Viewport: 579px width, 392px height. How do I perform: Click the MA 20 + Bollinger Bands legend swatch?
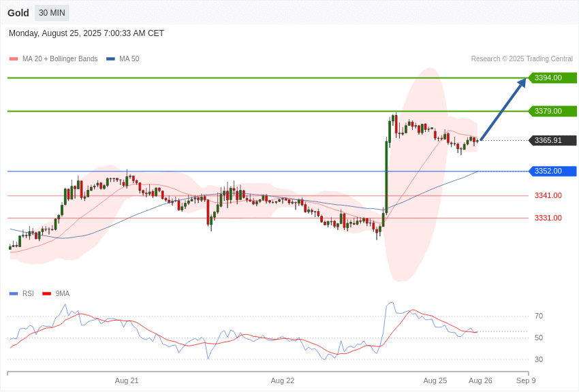point(14,59)
